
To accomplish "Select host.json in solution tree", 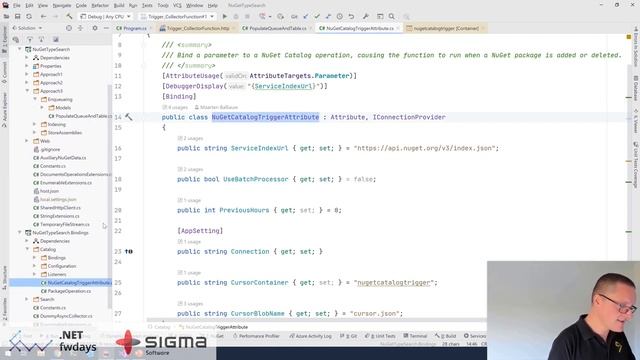I will (46, 191).
